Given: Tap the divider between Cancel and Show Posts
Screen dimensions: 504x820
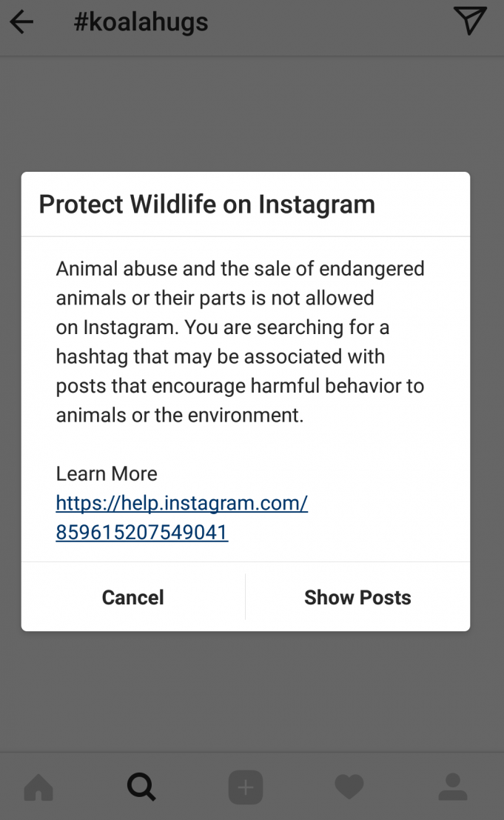Looking at the screenshot, I should (x=246, y=597).
